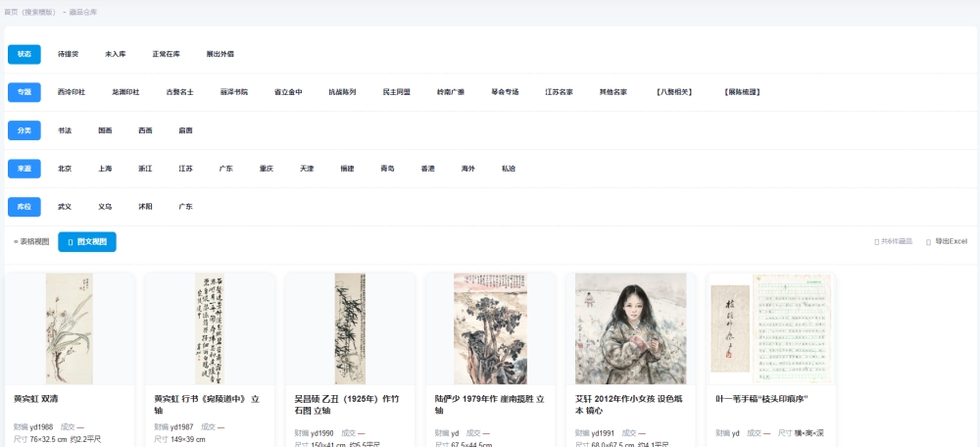Select the 民主同盟 topic filter
Viewport: 980px width, 447px height.
point(396,92)
